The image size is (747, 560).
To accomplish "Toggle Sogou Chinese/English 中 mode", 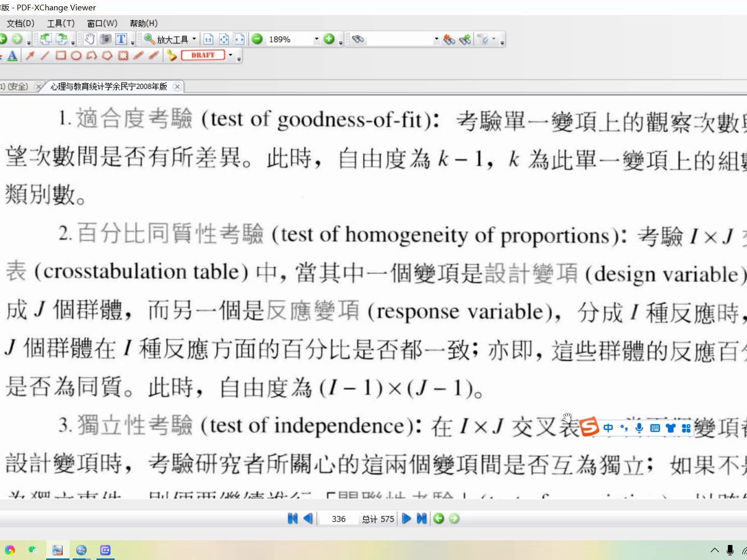I will click(x=608, y=428).
